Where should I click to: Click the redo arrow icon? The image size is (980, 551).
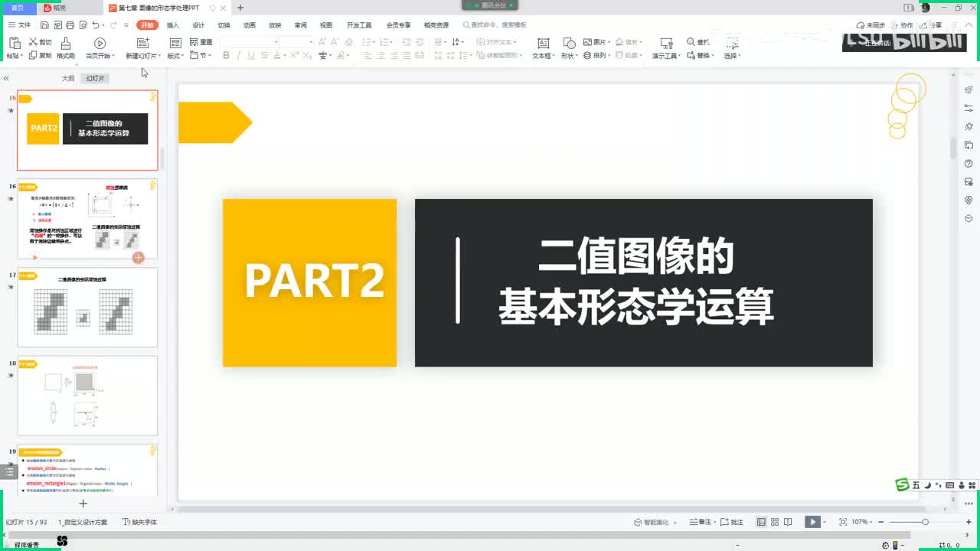(114, 25)
